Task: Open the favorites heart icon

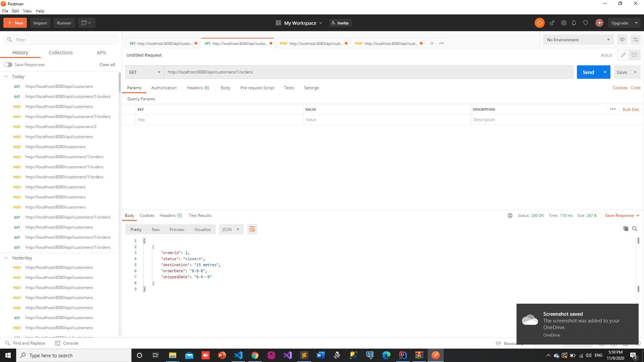Action: tap(586, 22)
